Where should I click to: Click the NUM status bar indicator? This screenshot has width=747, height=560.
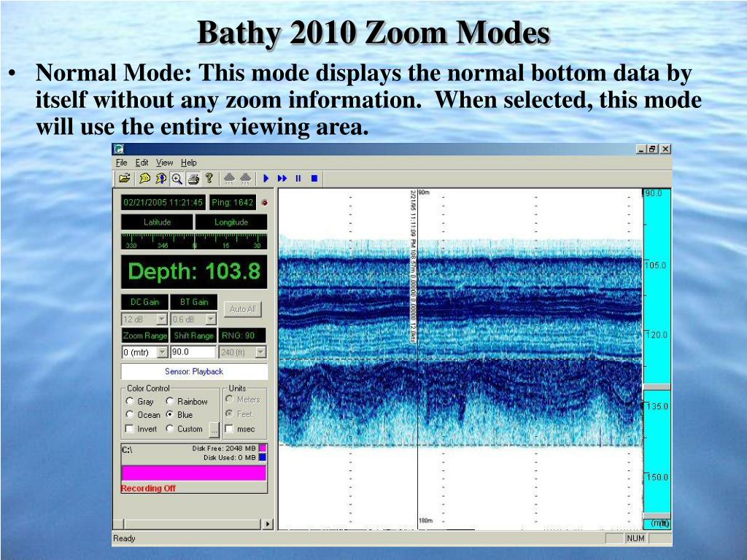(635, 538)
